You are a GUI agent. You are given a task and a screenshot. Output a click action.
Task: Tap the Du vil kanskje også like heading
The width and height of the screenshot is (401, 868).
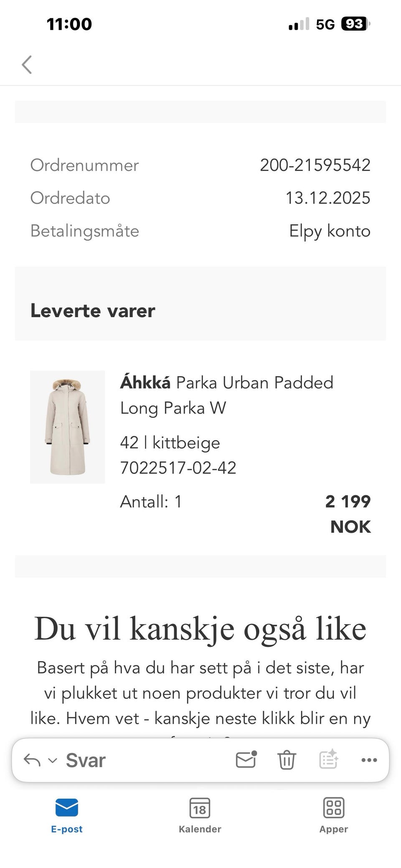click(200, 628)
